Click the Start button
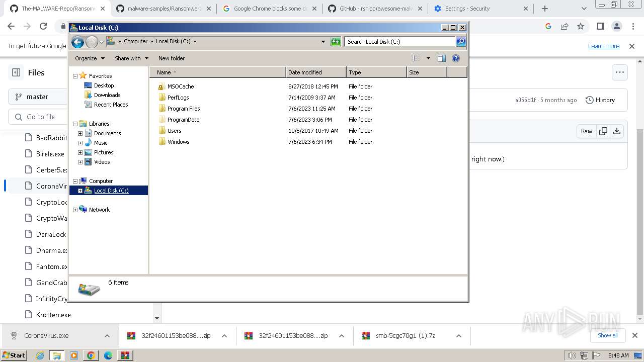Viewport: 644px width, 362px height. click(14, 355)
